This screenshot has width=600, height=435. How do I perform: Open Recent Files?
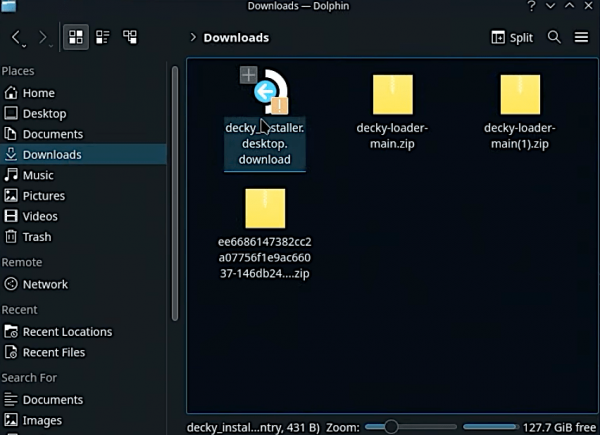[x=83, y=352]
